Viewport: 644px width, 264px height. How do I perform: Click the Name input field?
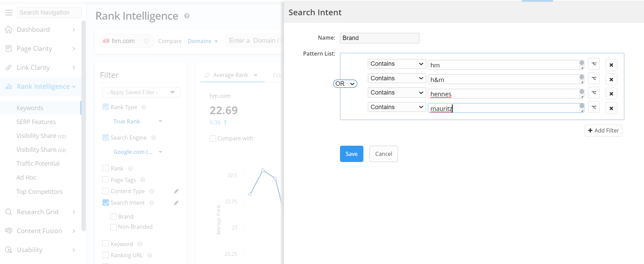click(x=379, y=38)
